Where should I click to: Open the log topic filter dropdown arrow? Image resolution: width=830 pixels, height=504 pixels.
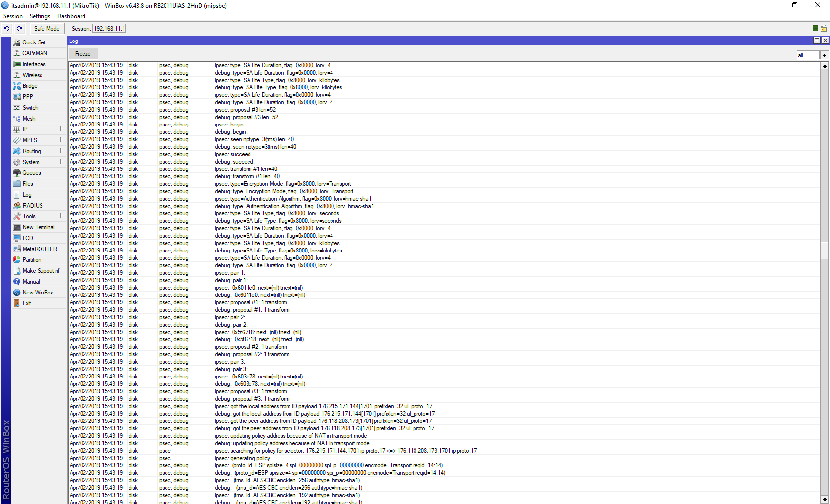pyautogui.click(x=824, y=55)
